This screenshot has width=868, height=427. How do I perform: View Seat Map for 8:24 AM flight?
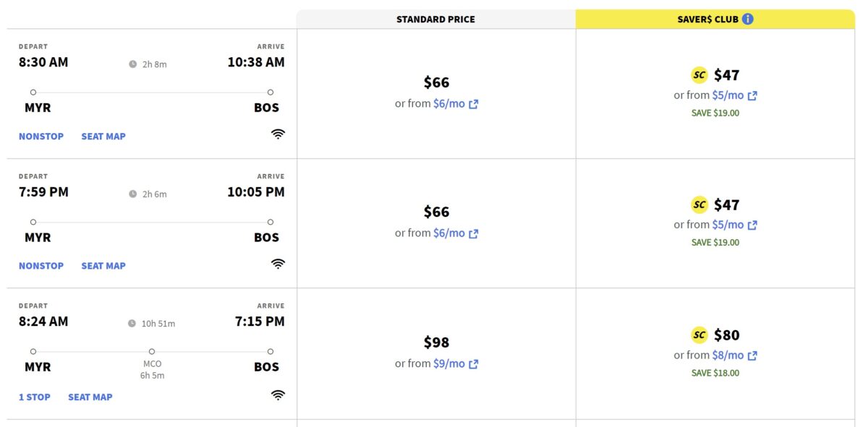tap(90, 397)
